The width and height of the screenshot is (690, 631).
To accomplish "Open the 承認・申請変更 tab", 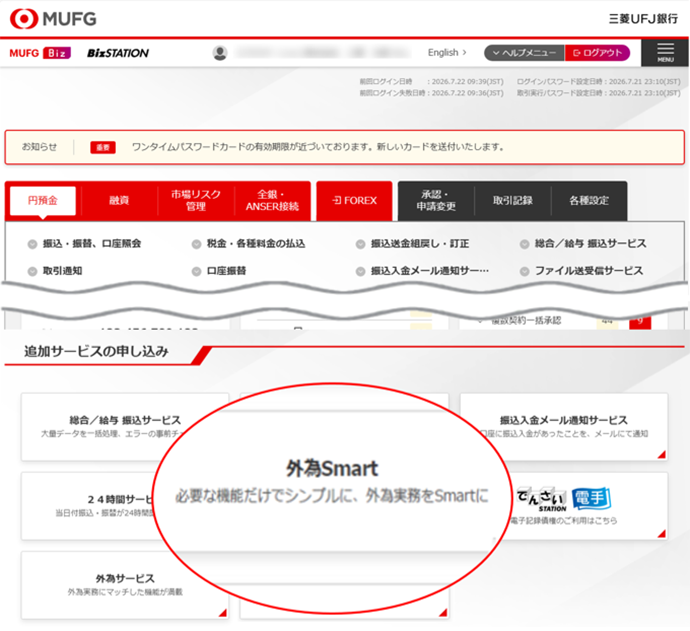I will (x=436, y=201).
